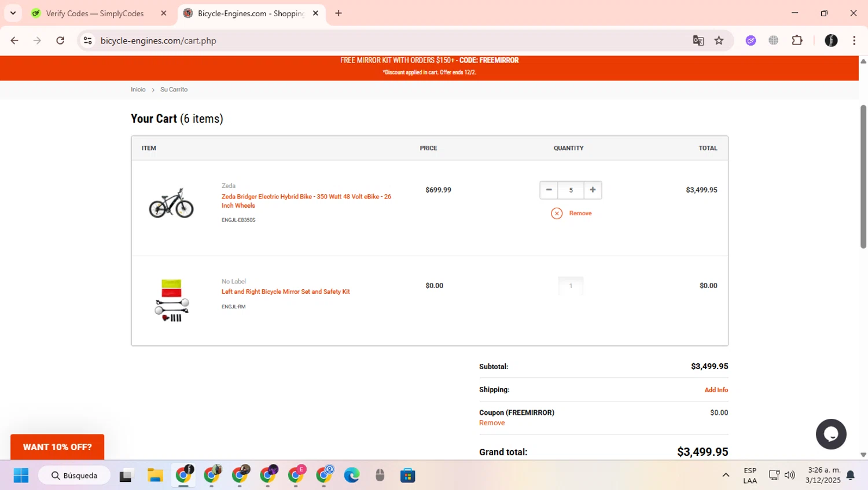Click the Su Carrito breadcrumb

(x=174, y=90)
